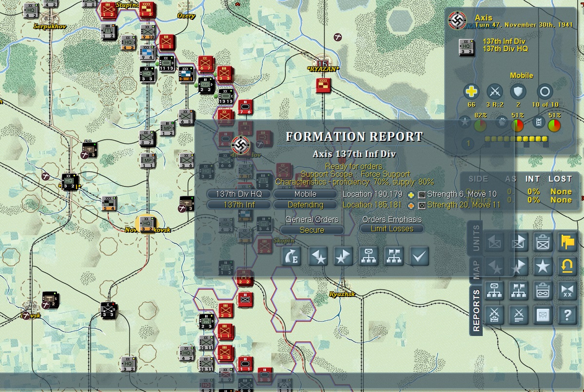Click the Mobile deployment status button
Screen dimensions: 584x392
(x=305, y=194)
